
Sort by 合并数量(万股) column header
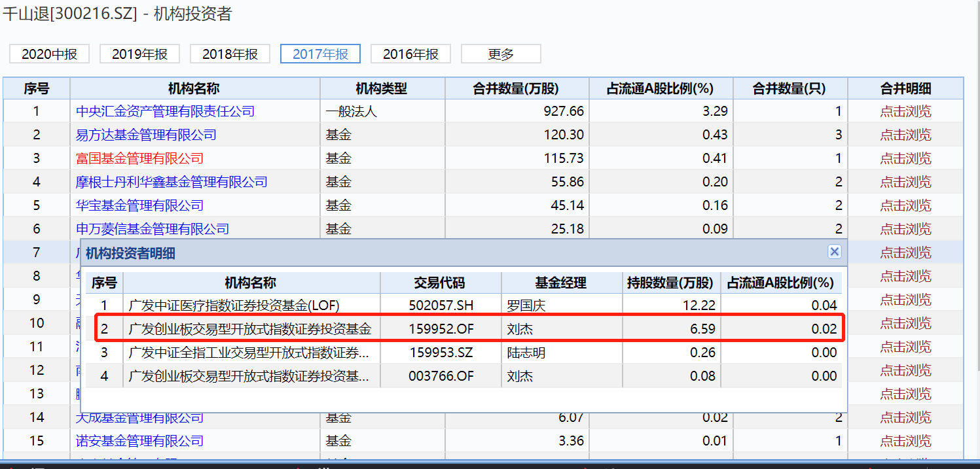(x=517, y=88)
